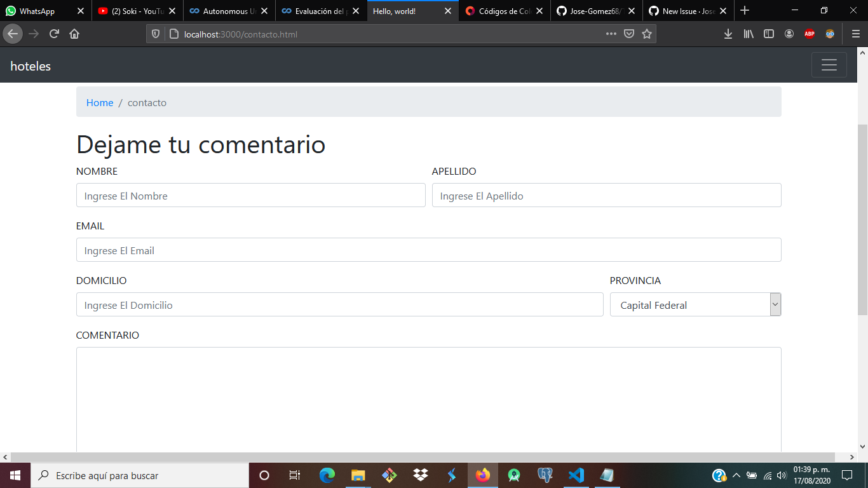Image resolution: width=868 pixels, height=488 pixels.
Task: Click inside the Ingrese El Nombre field
Action: pos(250,195)
